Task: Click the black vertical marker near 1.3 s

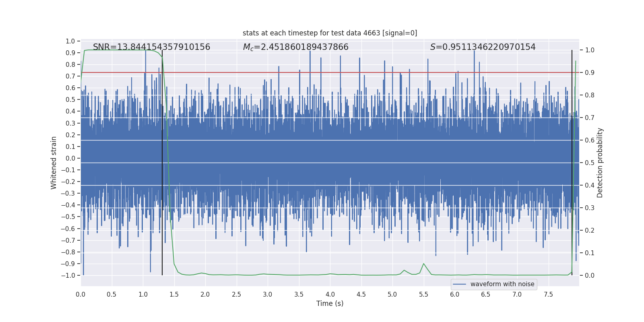Action: 162,163
